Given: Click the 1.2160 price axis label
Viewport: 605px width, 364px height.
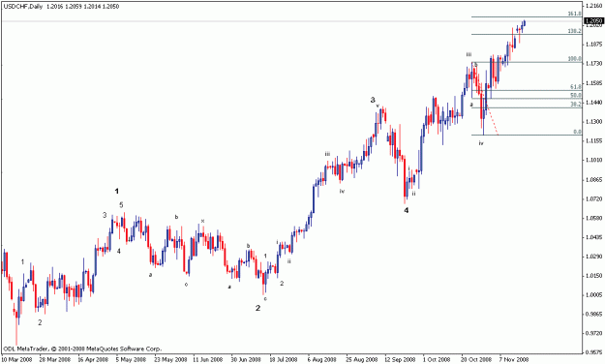Looking at the screenshot, I should pyautogui.click(x=594, y=6).
